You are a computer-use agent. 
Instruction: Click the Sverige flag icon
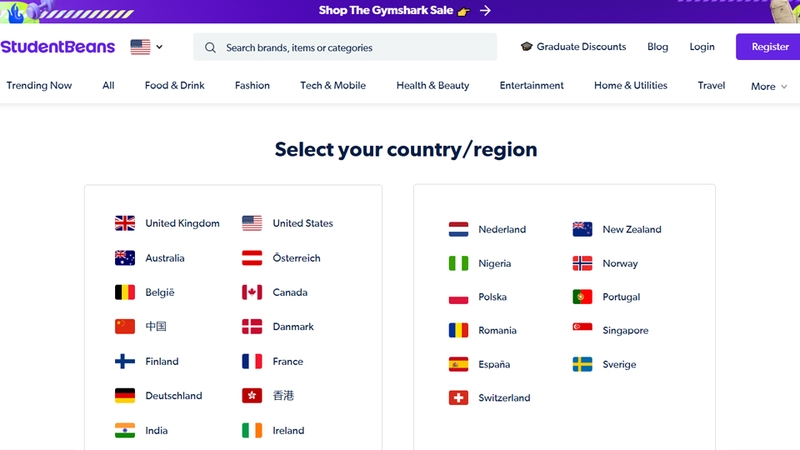pyautogui.click(x=582, y=364)
